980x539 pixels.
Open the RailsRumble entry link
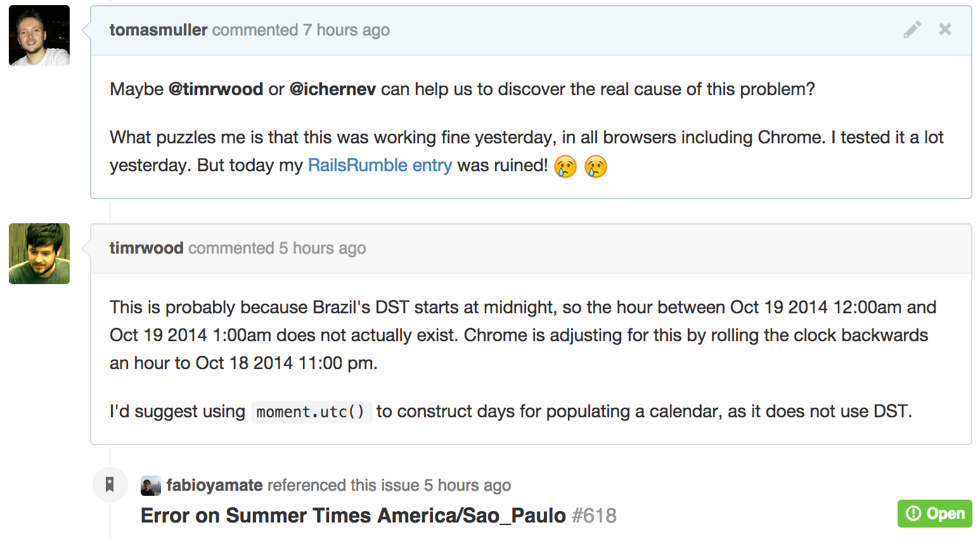click(x=380, y=166)
